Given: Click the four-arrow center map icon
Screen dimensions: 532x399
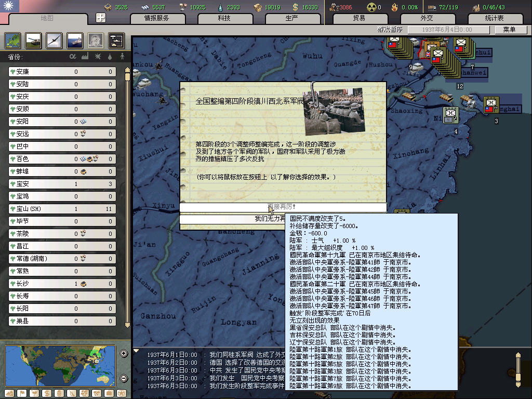Looking at the screenshot, I should point(101,18).
